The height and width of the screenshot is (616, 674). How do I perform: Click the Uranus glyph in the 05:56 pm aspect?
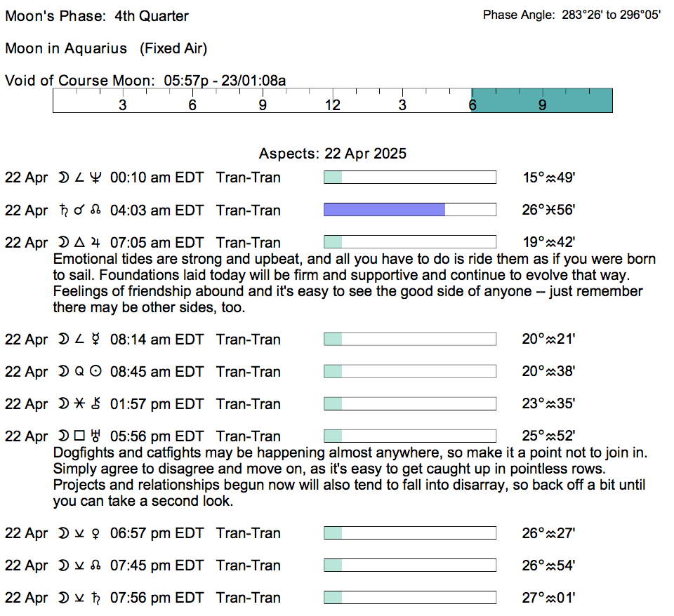(x=95, y=437)
